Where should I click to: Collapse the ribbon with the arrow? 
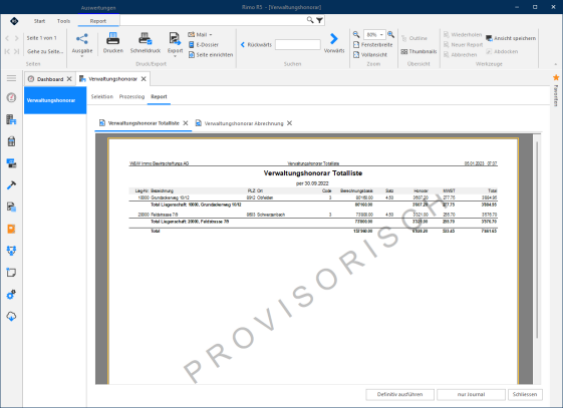(x=556, y=64)
